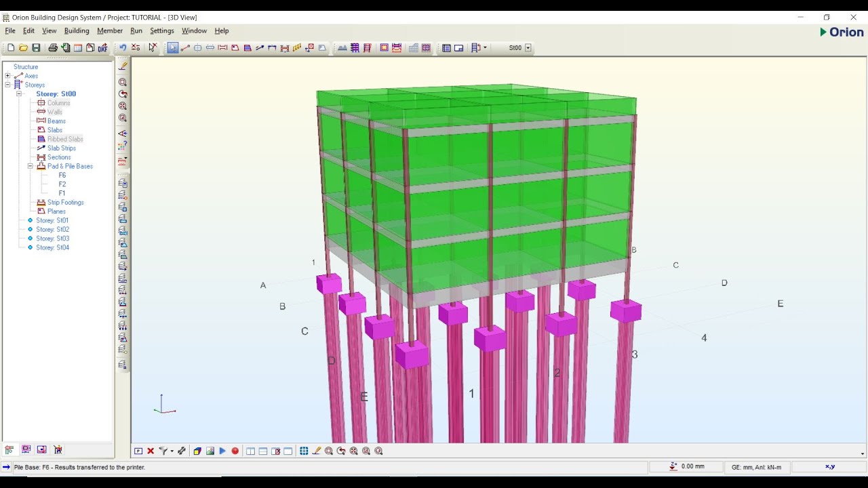Click the first tab icon below structure tree
Image resolution: width=868 pixels, height=488 pixels.
pyautogui.click(x=9, y=449)
